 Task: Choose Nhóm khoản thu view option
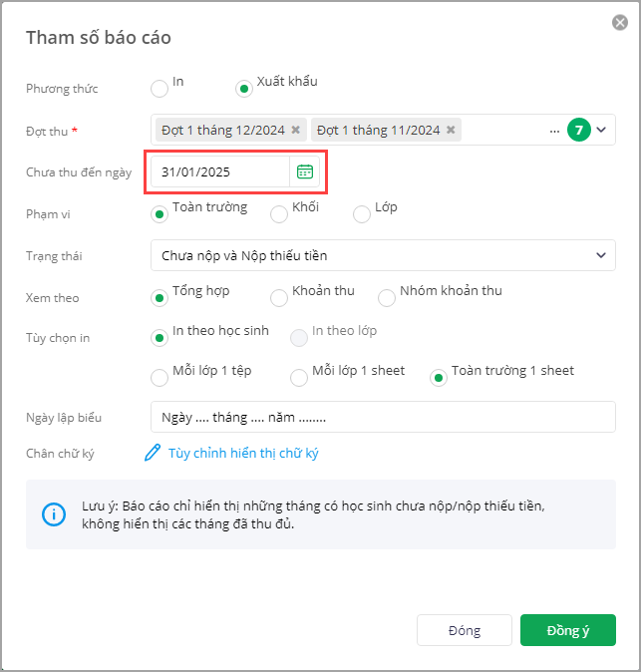pos(387,297)
